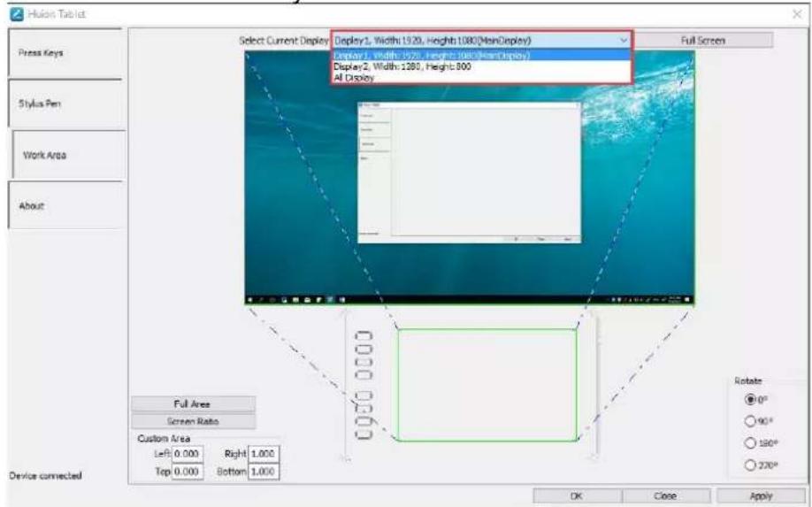Select the 270° rotate option
The image size is (812, 507).
point(750,465)
